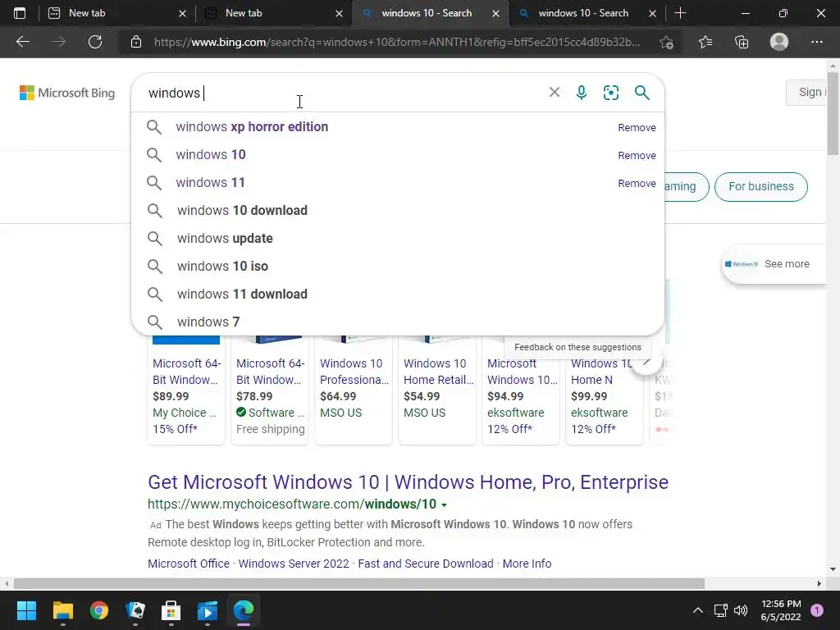Screen dimensions: 840x630
Task: Open the network tray icon
Action: coord(720,610)
